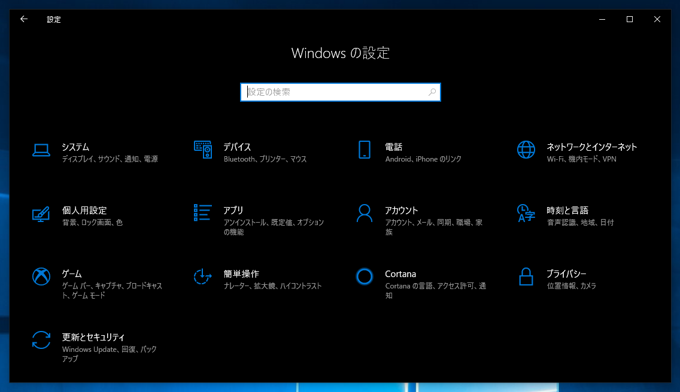Click 'Wi-Fi、機内モード、VPN' description
The image size is (680, 392).
tap(581, 159)
